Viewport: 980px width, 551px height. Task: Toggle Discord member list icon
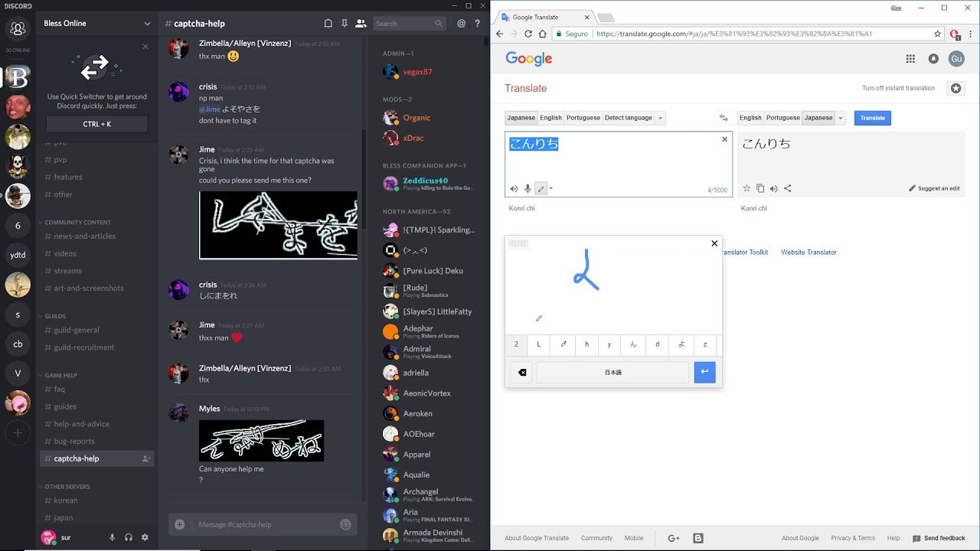pos(361,24)
